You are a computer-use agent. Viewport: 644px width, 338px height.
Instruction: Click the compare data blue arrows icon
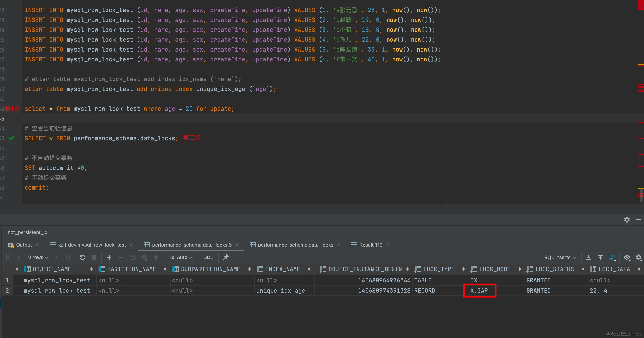click(612, 257)
